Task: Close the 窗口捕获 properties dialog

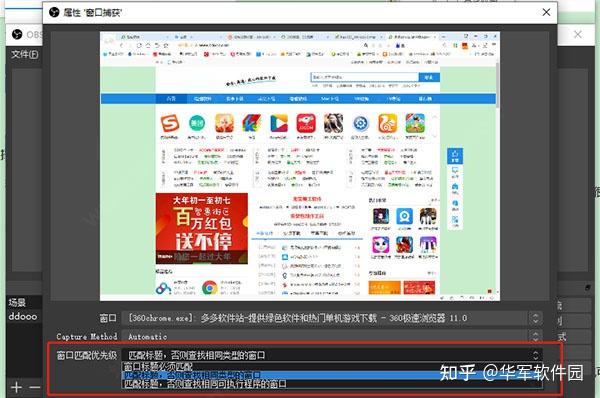Action: click(546, 12)
